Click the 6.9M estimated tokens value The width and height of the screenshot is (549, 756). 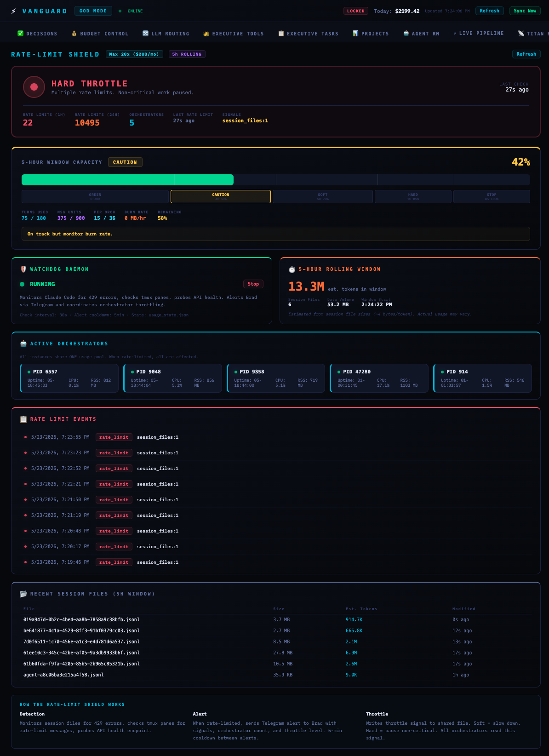coord(351,653)
